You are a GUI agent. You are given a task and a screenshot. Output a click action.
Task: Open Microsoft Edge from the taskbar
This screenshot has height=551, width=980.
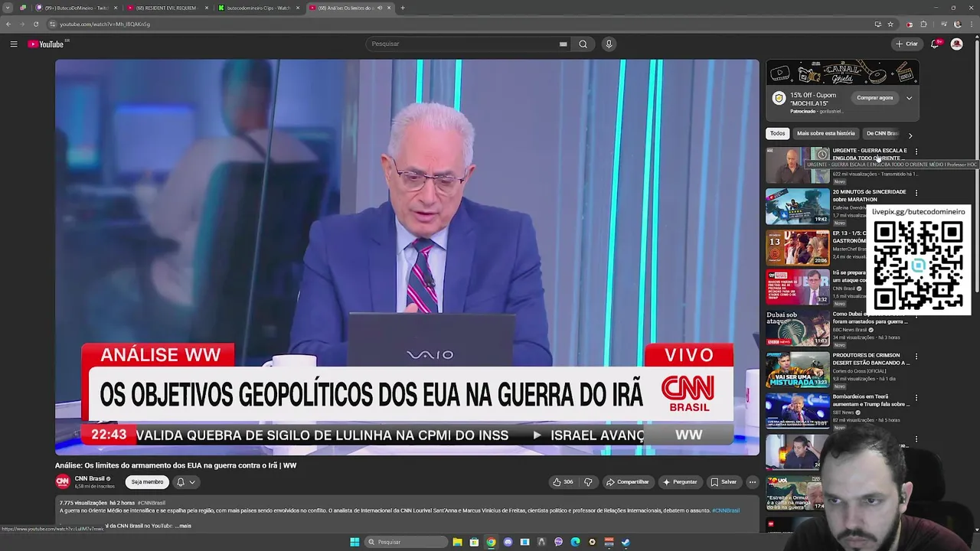[x=575, y=542]
